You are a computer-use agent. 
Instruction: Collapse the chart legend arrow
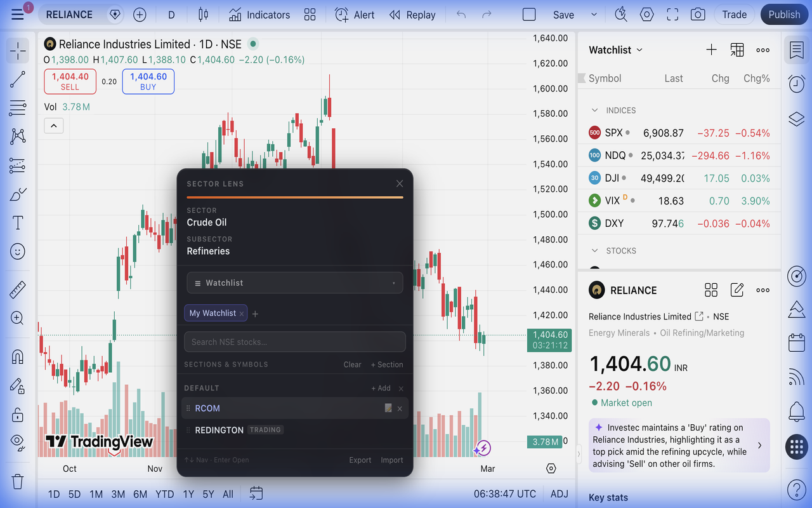(53, 126)
